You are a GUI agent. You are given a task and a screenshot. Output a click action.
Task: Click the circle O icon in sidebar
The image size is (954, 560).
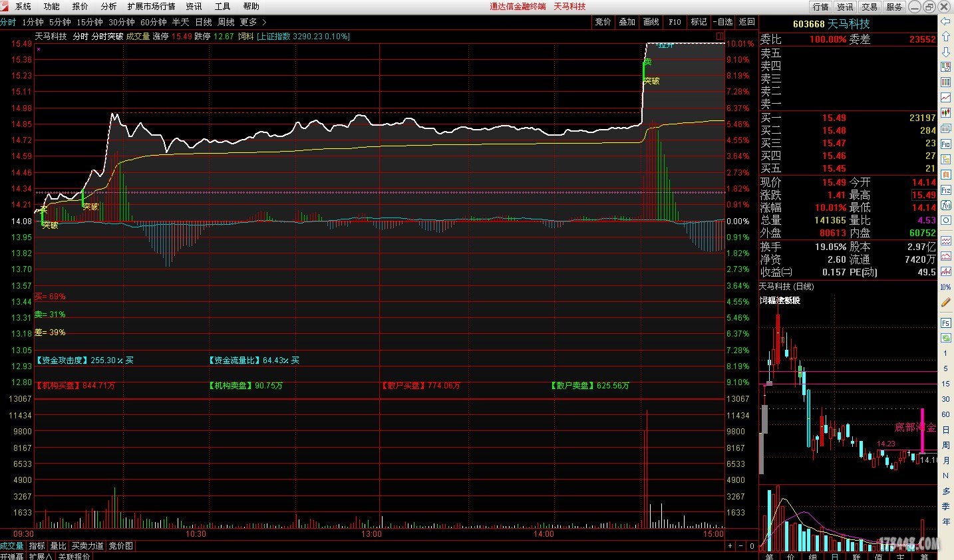[x=945, y=220]
